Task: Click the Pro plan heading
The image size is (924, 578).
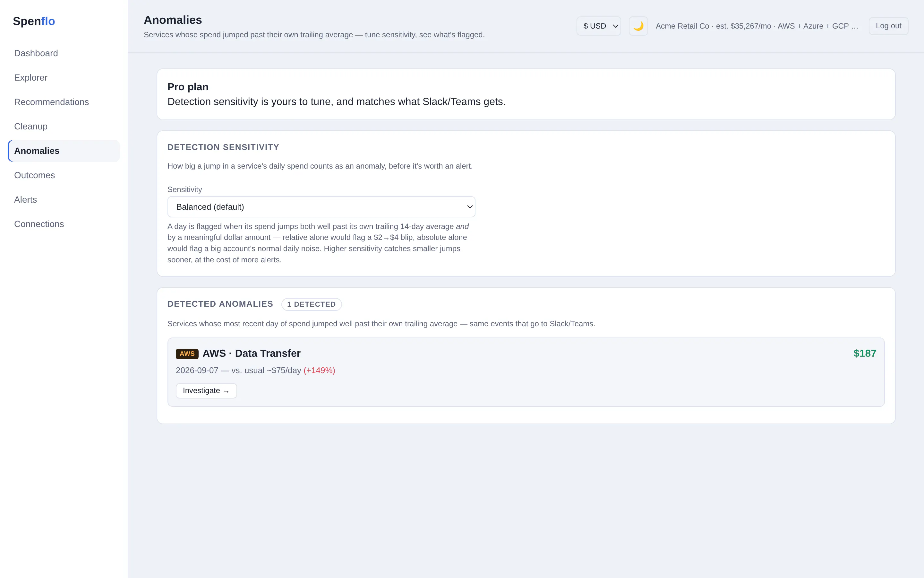Action: (188, 87)
